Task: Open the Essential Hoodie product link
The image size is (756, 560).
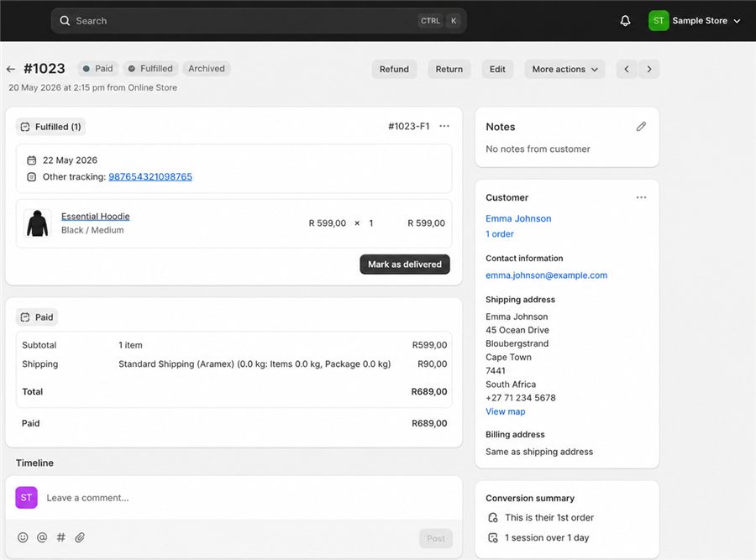Action: (x=96, y=217)
